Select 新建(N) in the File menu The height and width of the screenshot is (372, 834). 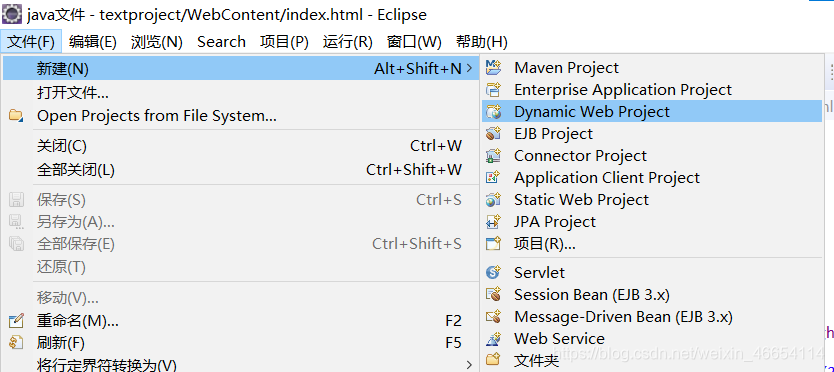(240, 68)
